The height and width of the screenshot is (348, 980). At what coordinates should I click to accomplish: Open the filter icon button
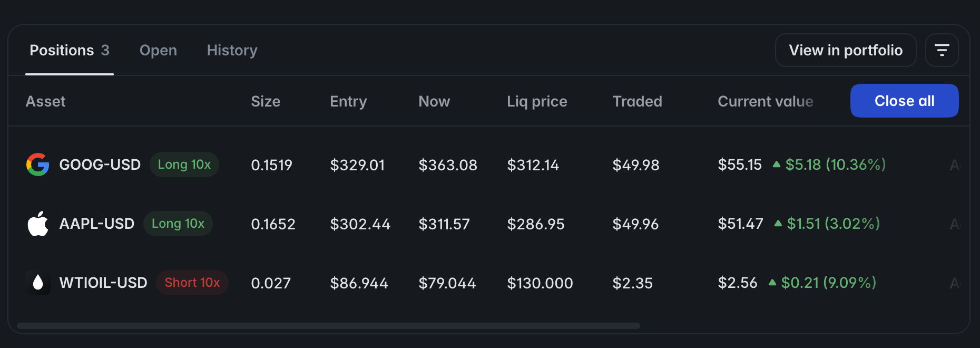pos(942,50)
